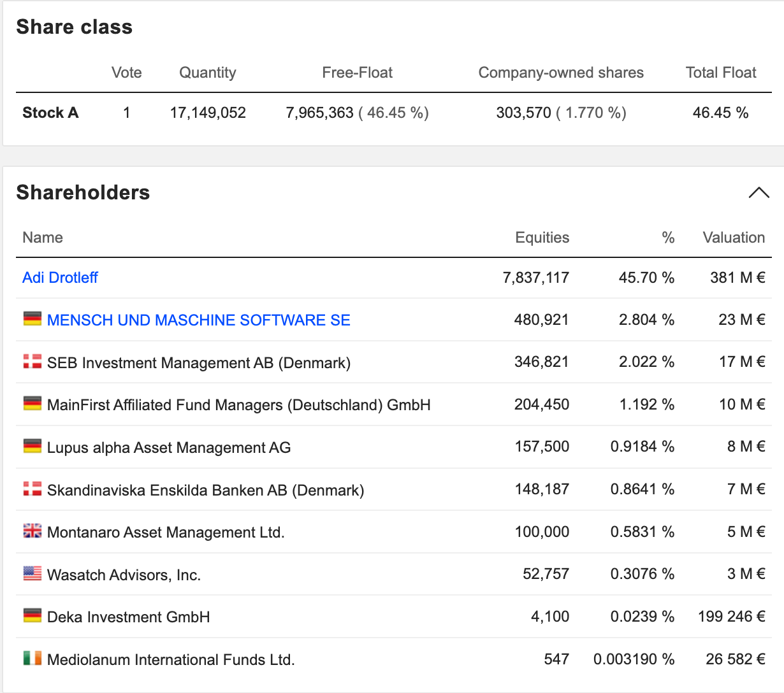Click Total Float value 46.45 %
Image resolution: width=784 pixels, height=693 pixels.
(721, 113)
